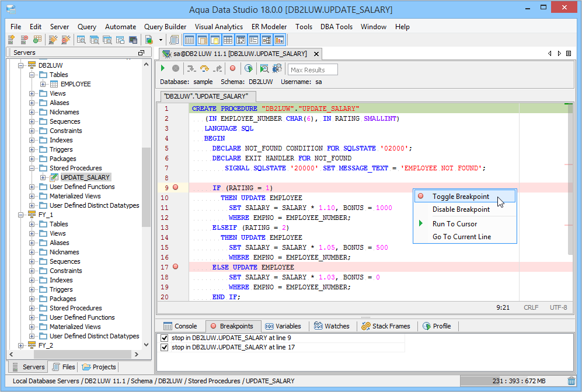Click the Max Results input field

313,70
